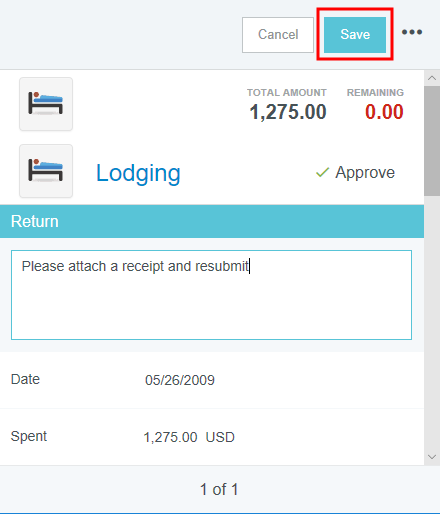Click the Save button
440x514 pixels.
[355, 35]
